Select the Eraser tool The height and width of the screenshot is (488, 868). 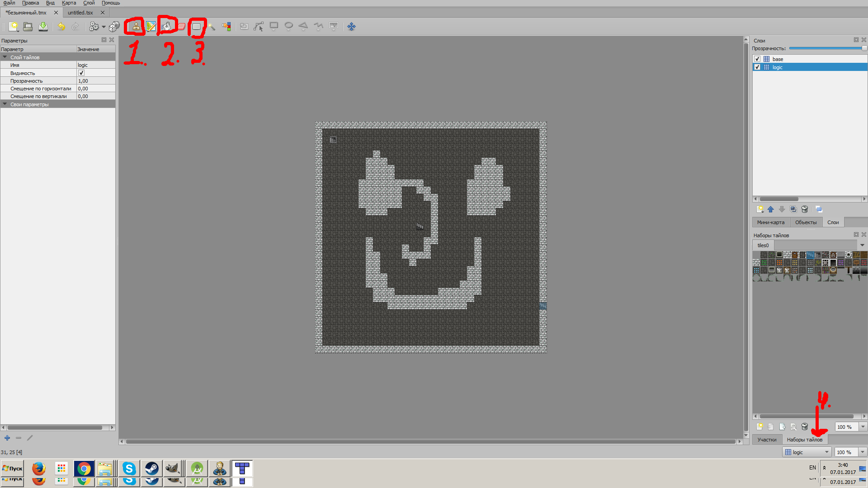(x=181, y=27)
